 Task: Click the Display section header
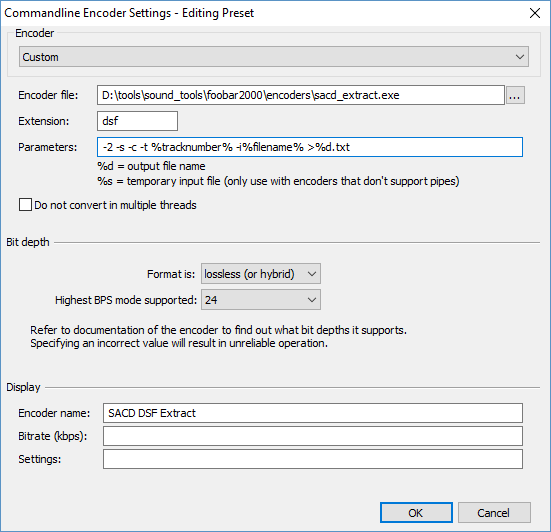23,387
